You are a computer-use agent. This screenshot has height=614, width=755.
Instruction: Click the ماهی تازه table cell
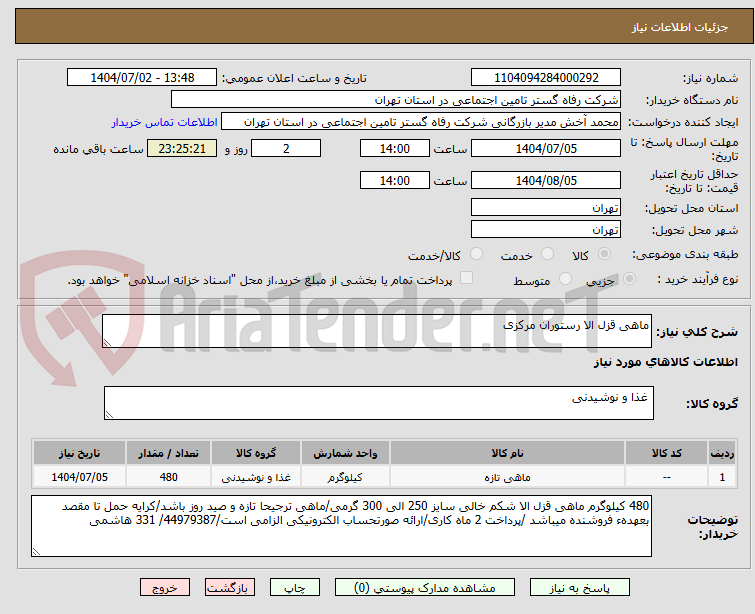tap(508, 477)
